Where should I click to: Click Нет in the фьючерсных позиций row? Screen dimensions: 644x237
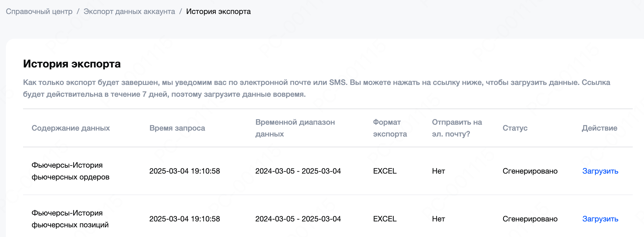(438, 219)
